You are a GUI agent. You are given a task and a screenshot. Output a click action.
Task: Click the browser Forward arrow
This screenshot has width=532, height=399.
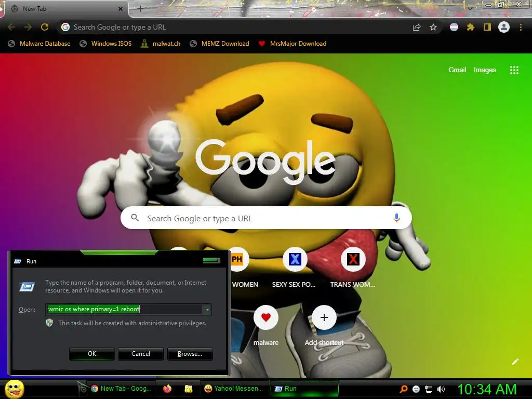[28, 27]
